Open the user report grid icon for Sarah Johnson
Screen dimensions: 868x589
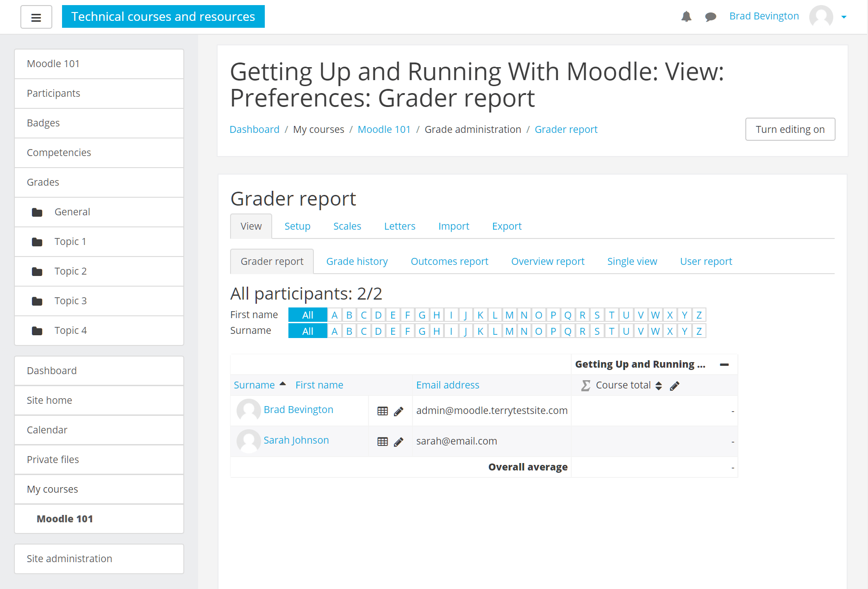coord(382,442)
